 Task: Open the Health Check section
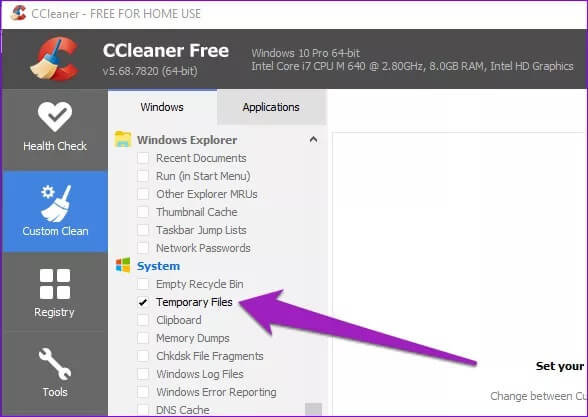[55, 129]
